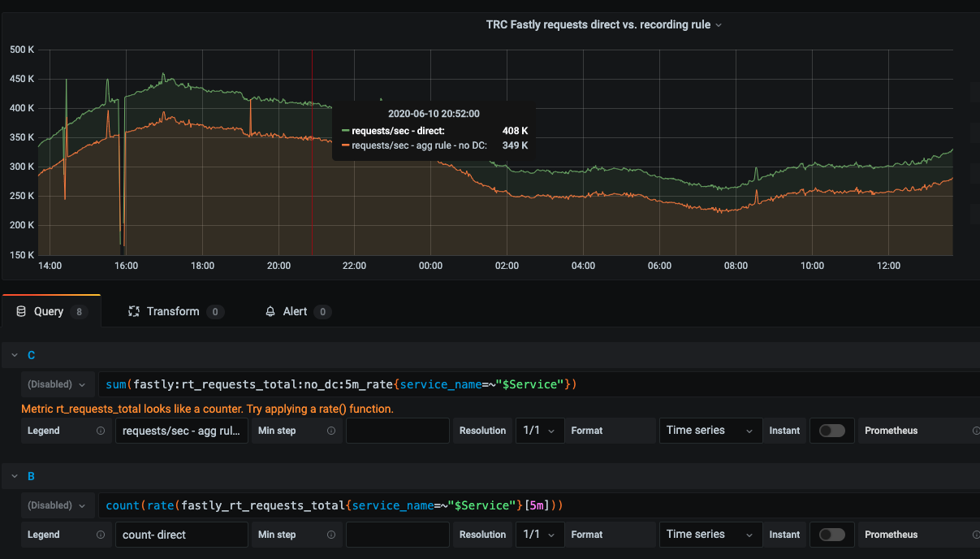
Task: Click the 349 K value in the tooltip
Action: pyautogui.click(x=515, y=145)
